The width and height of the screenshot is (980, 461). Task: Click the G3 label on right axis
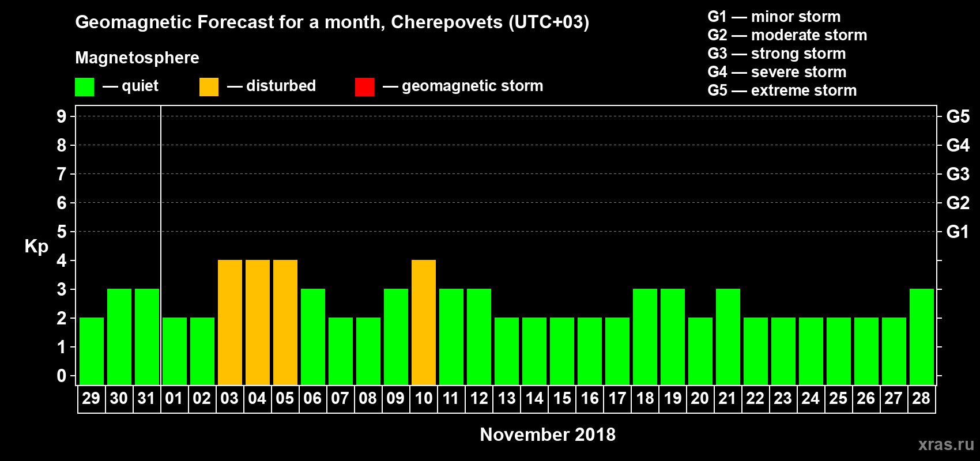958,174
